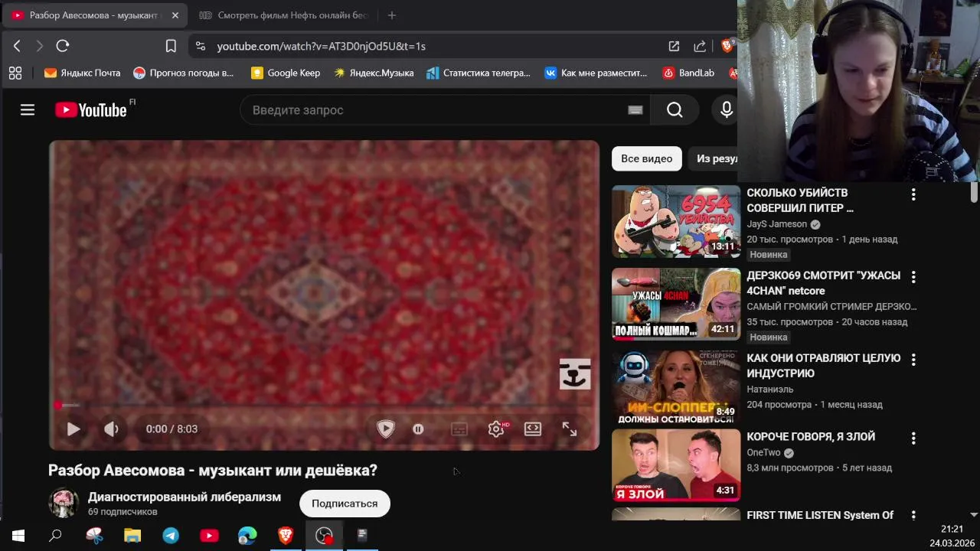Open Windows taskbar search magnifier
Image resolution: width=980 pixels, height=551 pixels.
[55, 536]
